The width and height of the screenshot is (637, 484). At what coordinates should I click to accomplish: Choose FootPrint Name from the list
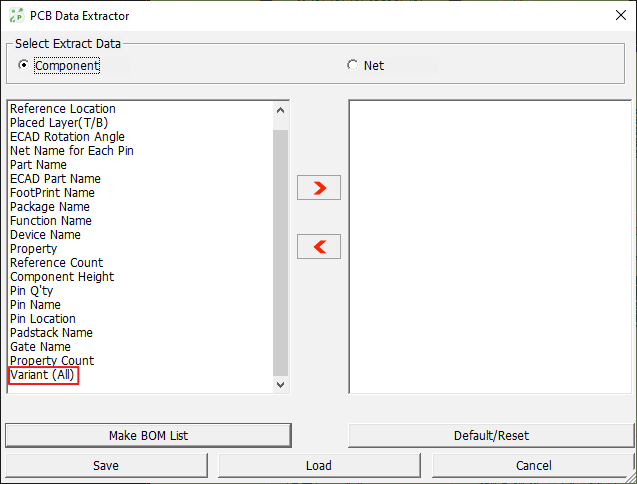click(52, 193)
